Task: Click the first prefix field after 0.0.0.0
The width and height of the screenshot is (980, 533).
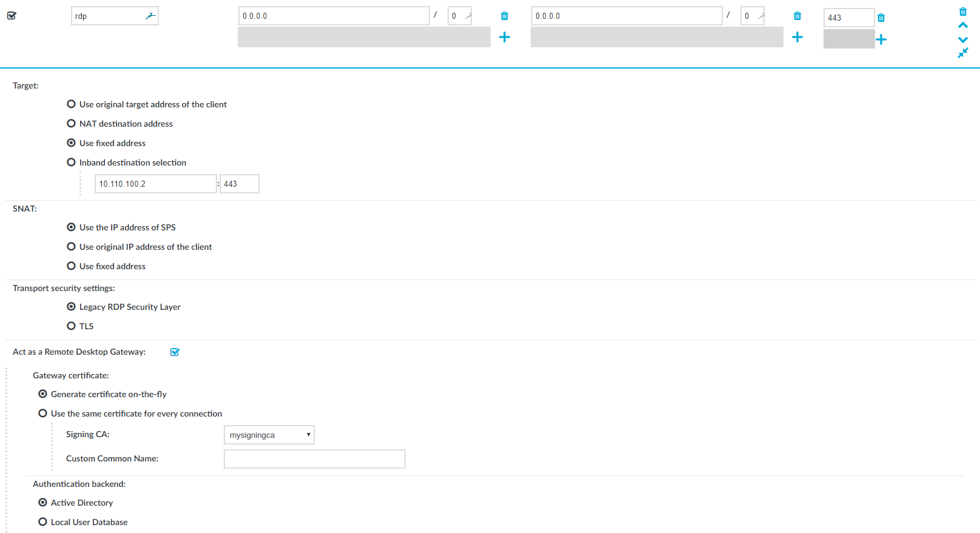Action: coord(460,16)
